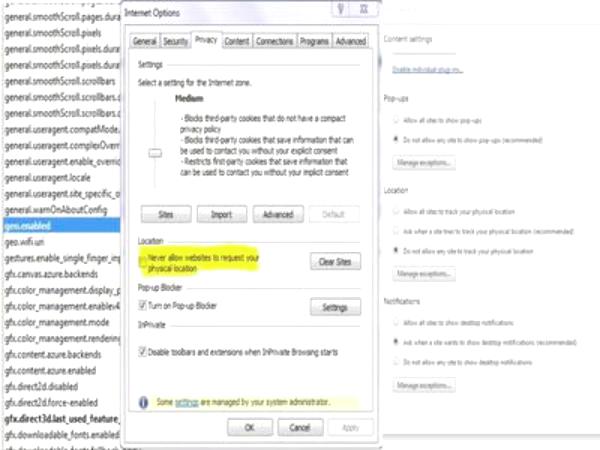Open the General tab in Internet Options

click(145, 41)
